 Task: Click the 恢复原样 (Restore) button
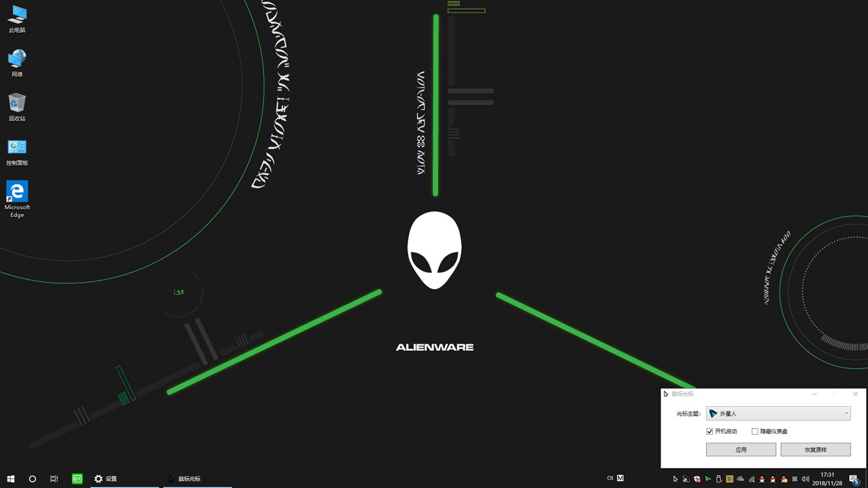coord(816,449)
